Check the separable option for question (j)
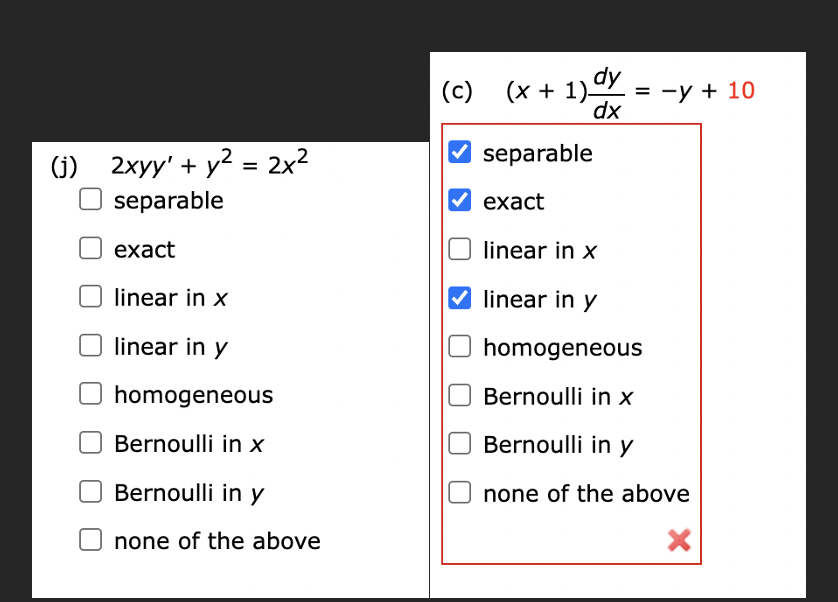The height and width of the screenshot is (602, 838). coord(90,199)
